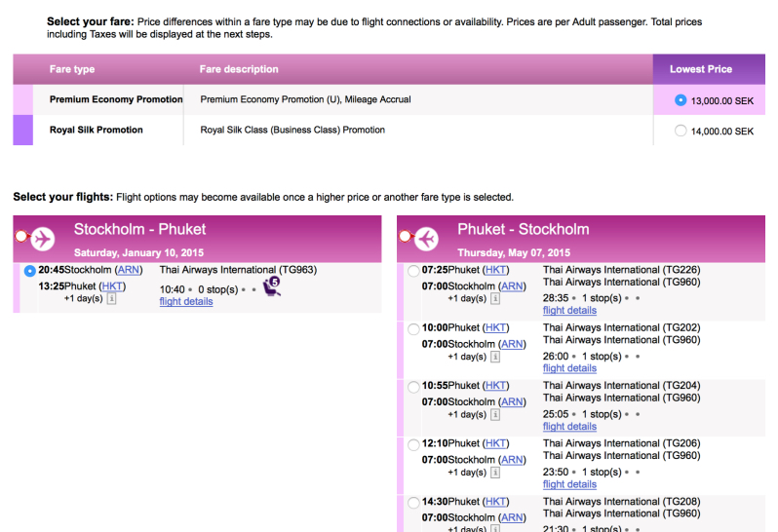Select the 14:30 Phuket return flight
The height and width of the screenshot is (532, 778).
(x=414, y=503)
